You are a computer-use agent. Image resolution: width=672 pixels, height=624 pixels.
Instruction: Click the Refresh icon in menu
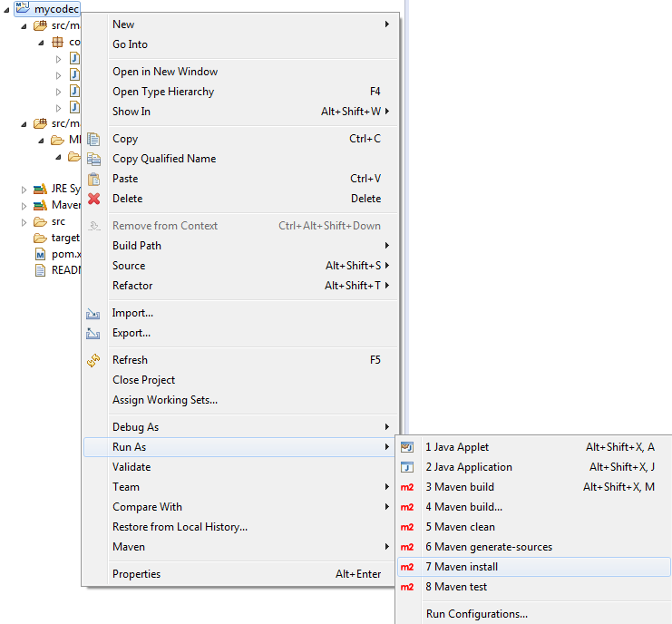click(x=93, y=360)
